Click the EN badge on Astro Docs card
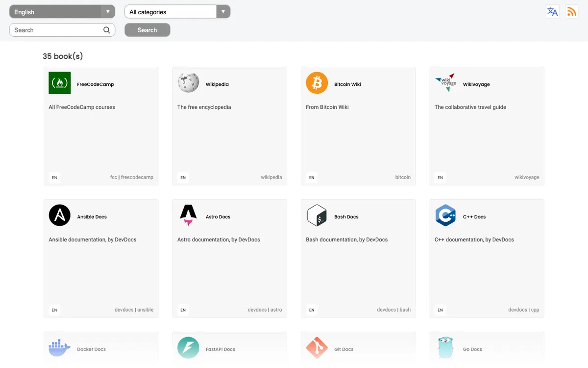Image resolution: width=588 pixels, height=368 pixels. click(183, 310)
